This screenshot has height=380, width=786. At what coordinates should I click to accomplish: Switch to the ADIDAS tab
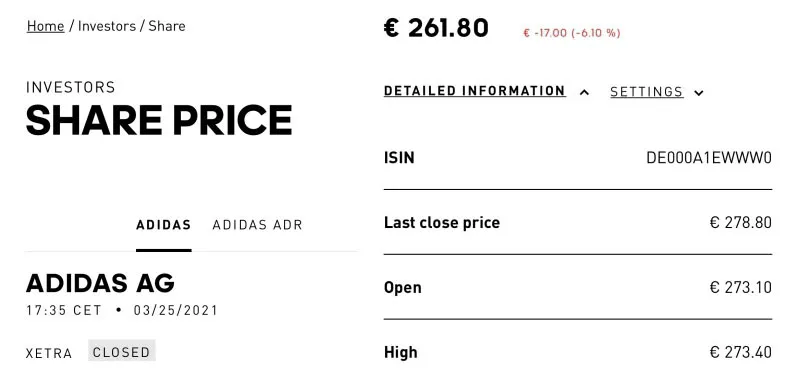(163, 225)
